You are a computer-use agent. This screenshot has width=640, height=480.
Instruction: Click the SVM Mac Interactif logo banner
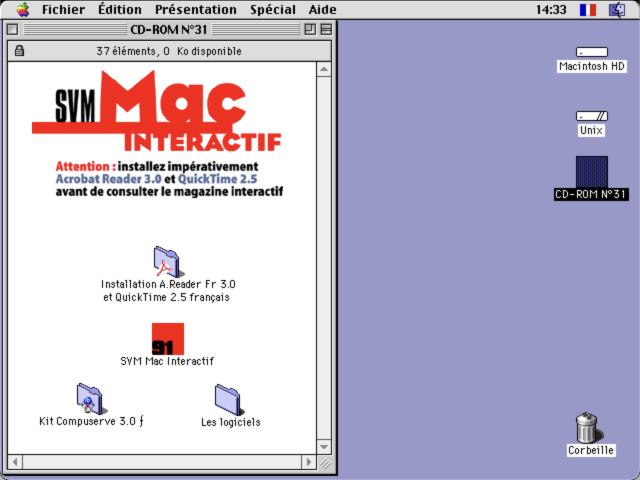coord(157,111)
